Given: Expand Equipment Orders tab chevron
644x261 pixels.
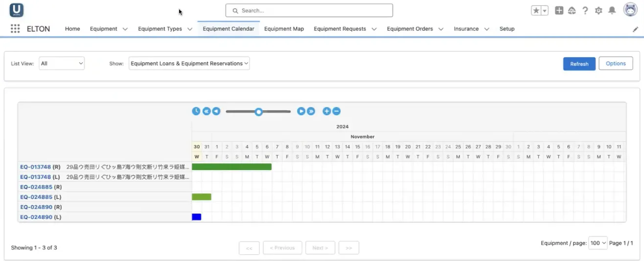Looking at the screenshot, I should [441, 29].
